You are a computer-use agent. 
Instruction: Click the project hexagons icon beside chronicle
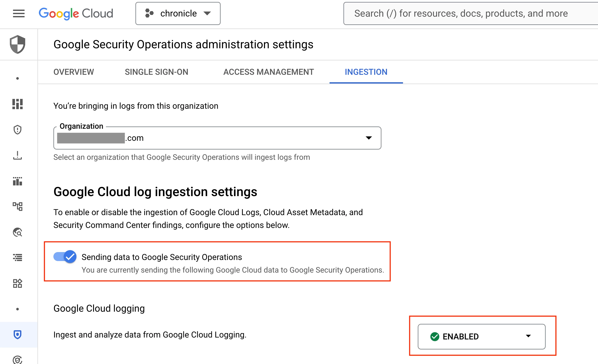(149, 13)
